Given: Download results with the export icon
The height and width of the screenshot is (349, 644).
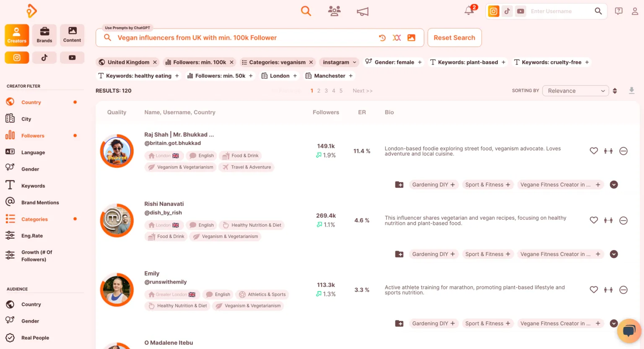Looking at the screenshot, I should (631, 91).
